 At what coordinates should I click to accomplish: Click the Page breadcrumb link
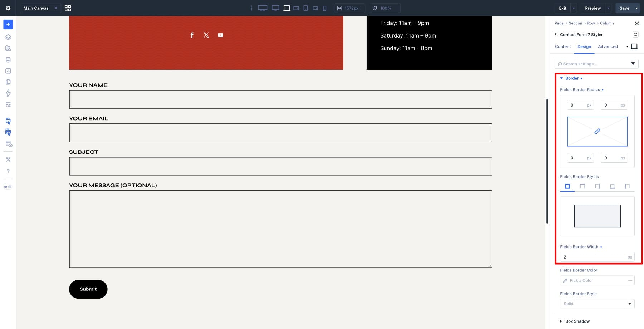559,23
